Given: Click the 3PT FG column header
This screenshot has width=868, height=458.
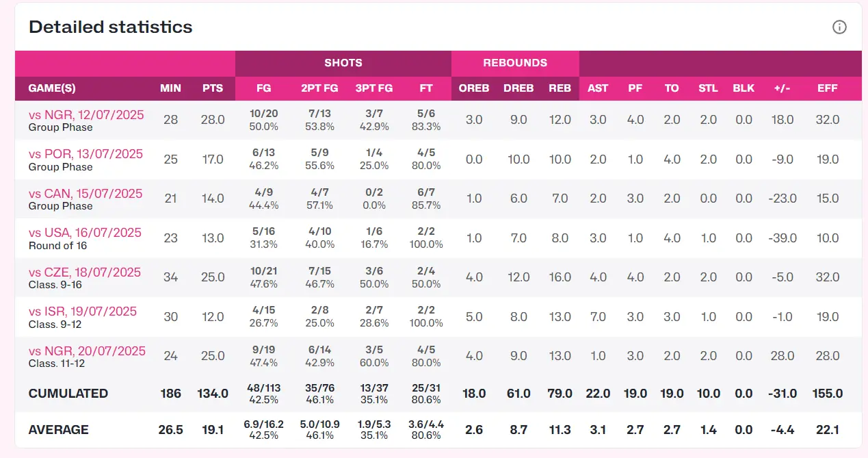Looking at the screenshot, I should (374, 88).
